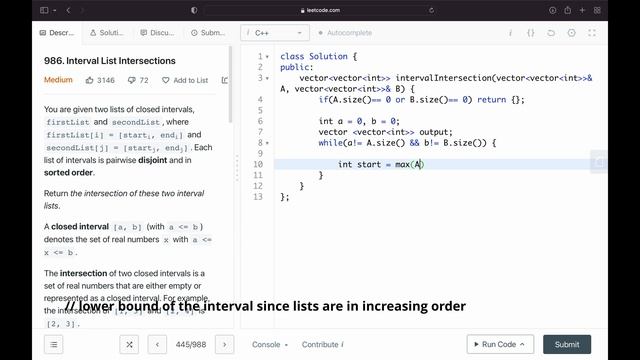Open the sidebar dropdown arrow in Safari toolbar
This screenshot has width=640, height=360.
click(x=54, y=10)
